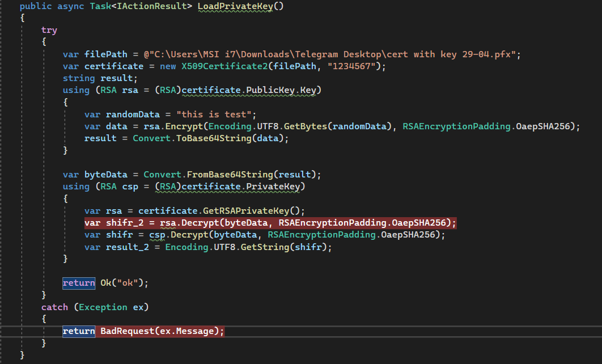Click the Convert.FromBase64String call
This screenshot has width=602, height=364.
208,175
